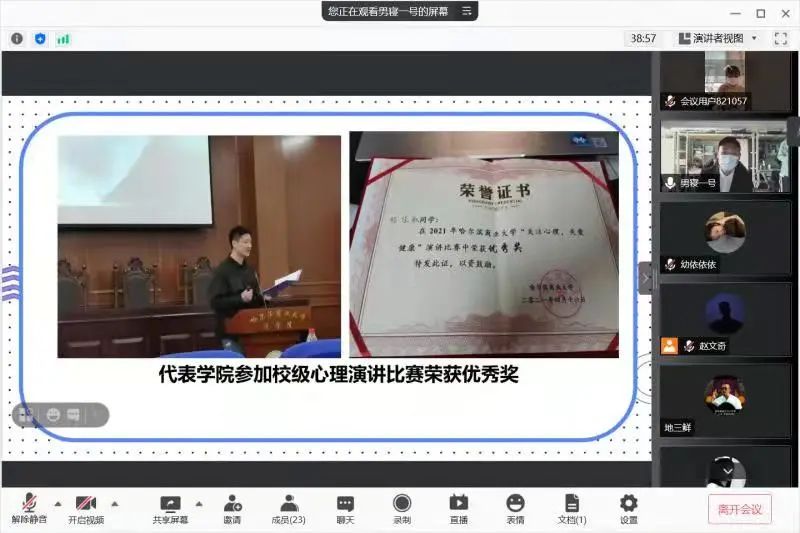800x533 pixels.
Task: Start 录制 recording
Action: 402,509
